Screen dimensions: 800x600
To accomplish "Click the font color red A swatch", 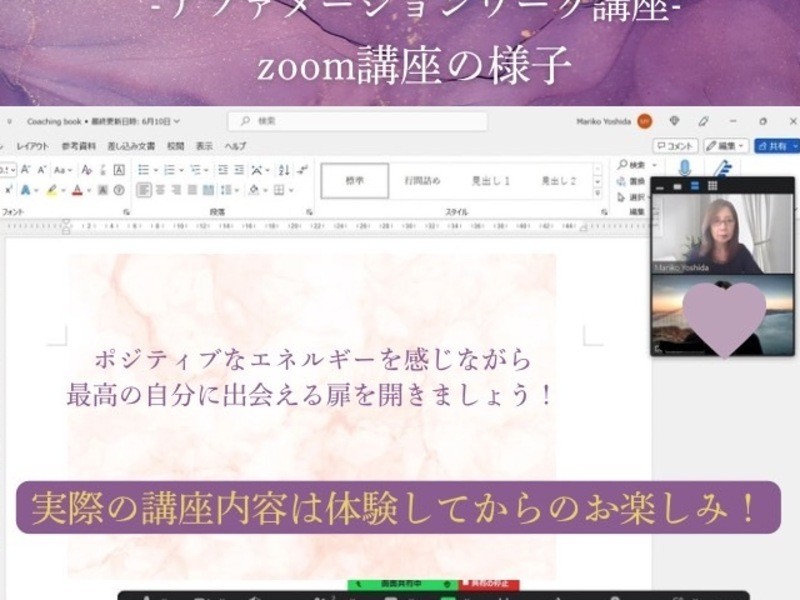I will pos(78,190).
